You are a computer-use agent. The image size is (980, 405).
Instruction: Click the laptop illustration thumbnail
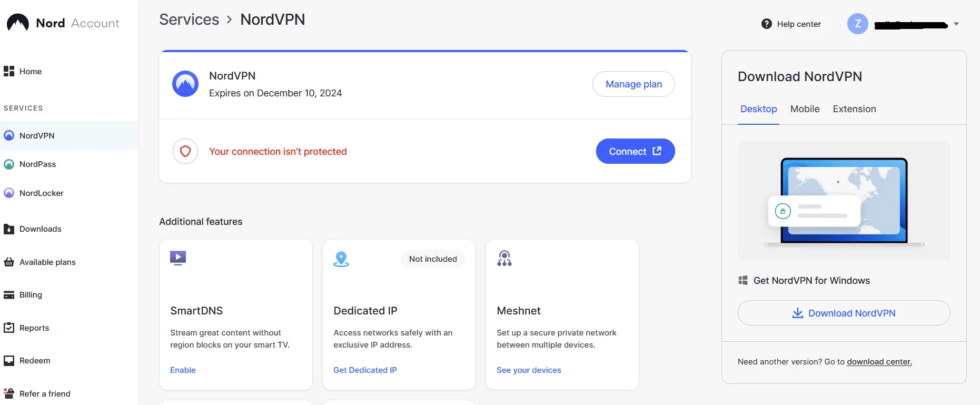click(844, 201)
